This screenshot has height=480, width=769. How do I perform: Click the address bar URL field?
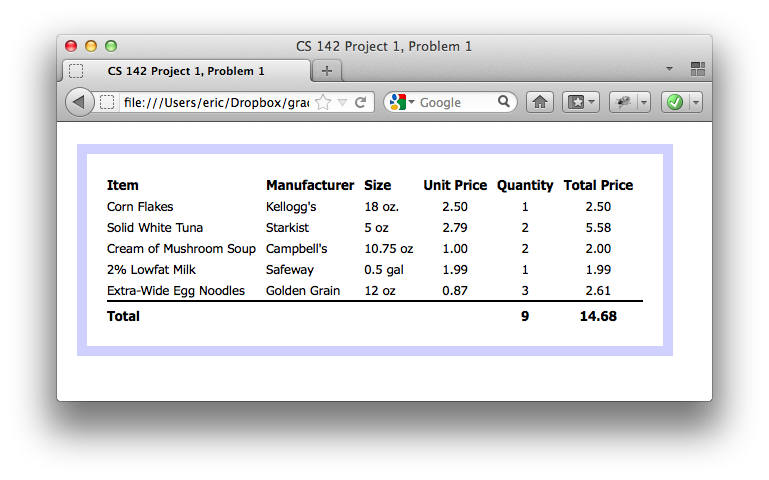tap(215, 102)
